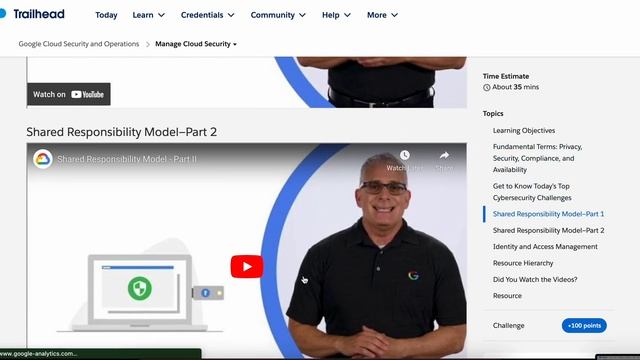This screenshot has width=640, height=360.
Task: Open Google Cloud Security and Operations breadcrumb
Action: click(79, 44)
